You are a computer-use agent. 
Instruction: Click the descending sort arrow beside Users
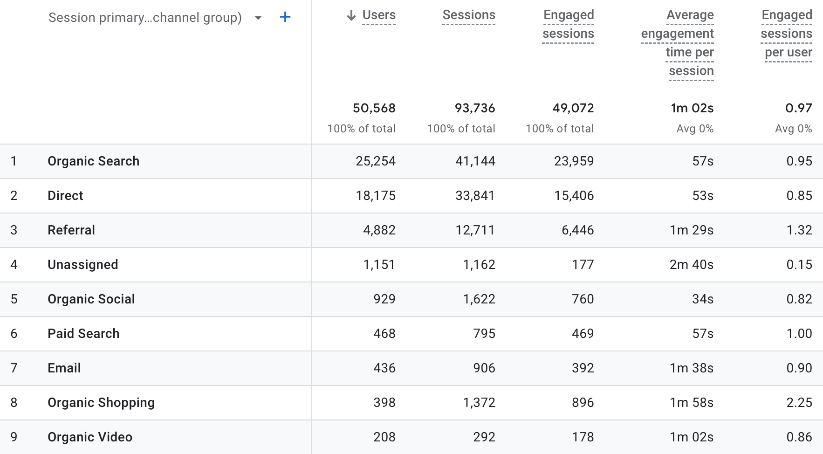click(351, 15)
